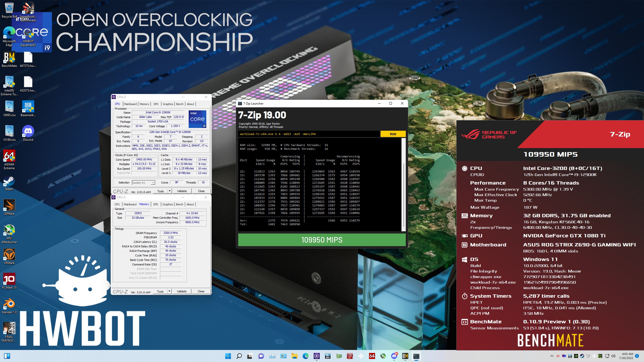Click the Intel Core logo in CPU-Z

click(x=197, y=119)
